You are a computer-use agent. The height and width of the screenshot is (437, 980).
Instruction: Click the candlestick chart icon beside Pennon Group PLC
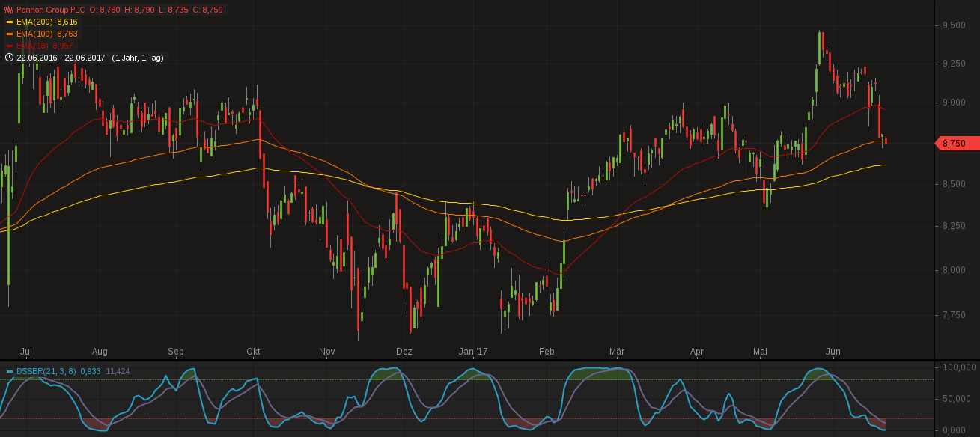point(8,10)
